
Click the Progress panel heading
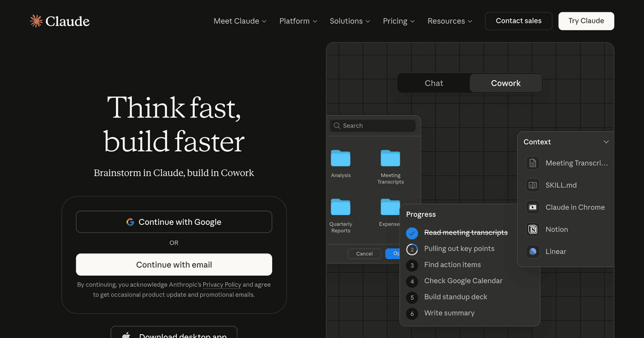click(x=421, y=215)
